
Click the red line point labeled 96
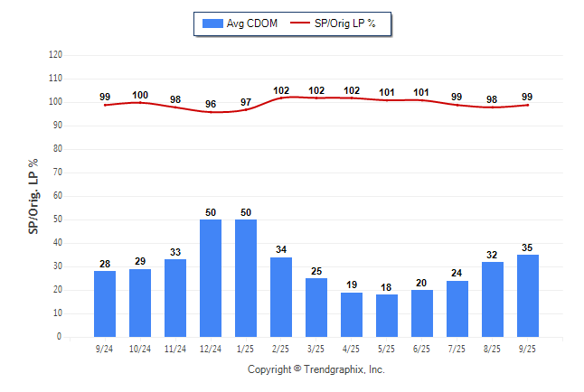211,111
